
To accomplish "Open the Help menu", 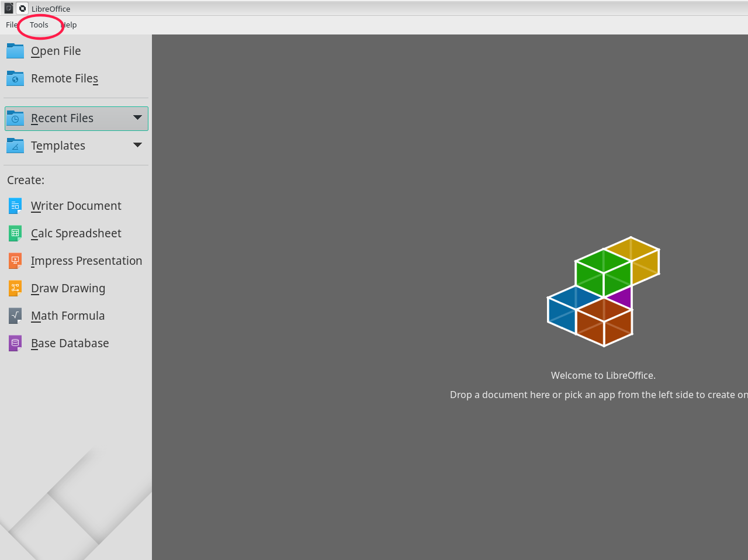I will pos(69,25).
